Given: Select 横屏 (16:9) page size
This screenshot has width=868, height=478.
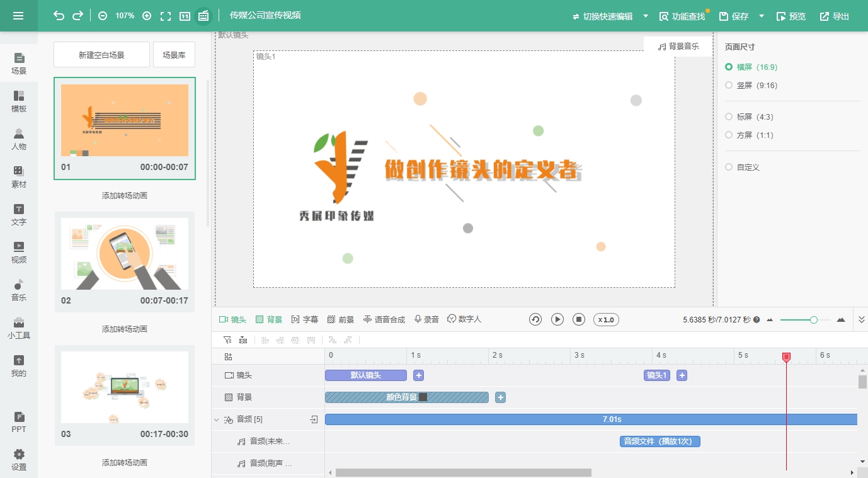Looking at the screenshot, I should pos(751,67).
